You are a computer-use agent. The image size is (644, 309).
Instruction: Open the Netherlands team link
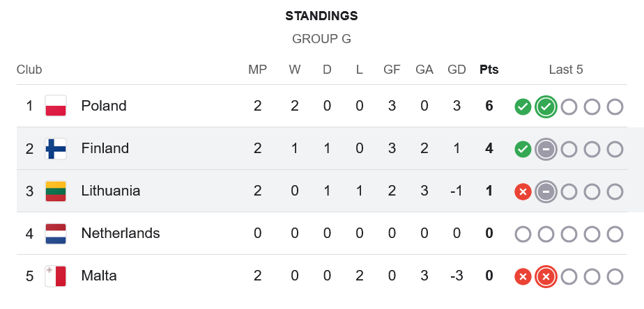(121, 233)
